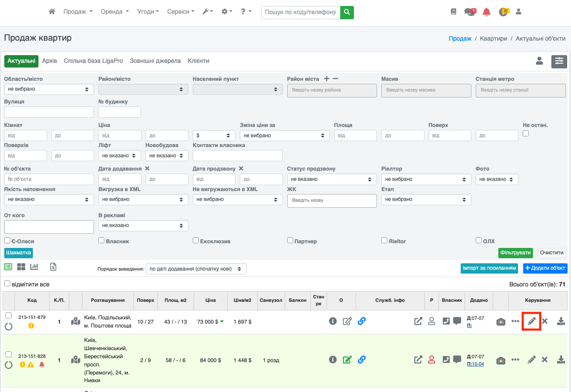Export list using Excel file icon
The image size is (571, 392).
coord(53,267)
